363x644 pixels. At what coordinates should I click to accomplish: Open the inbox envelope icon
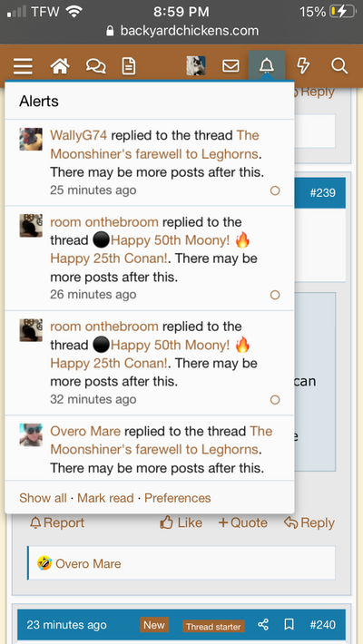click(x=231, y=65)
